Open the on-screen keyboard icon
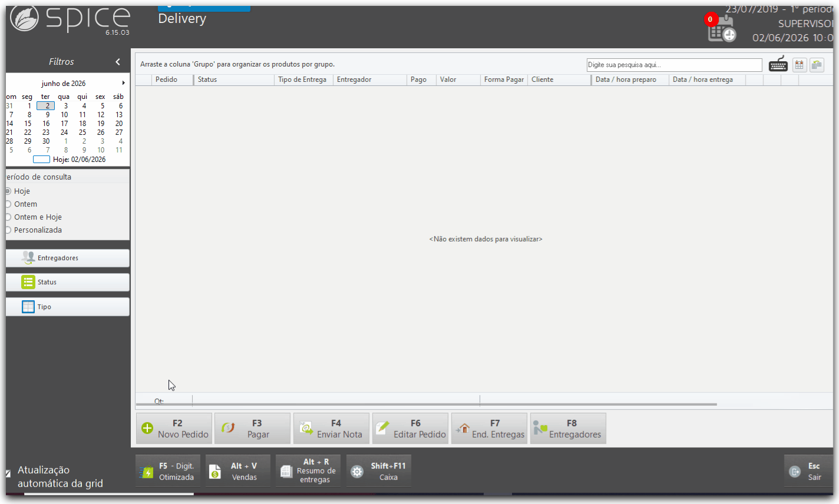The height and width of the screenshot is (504, 839). (x=778, y=64)
